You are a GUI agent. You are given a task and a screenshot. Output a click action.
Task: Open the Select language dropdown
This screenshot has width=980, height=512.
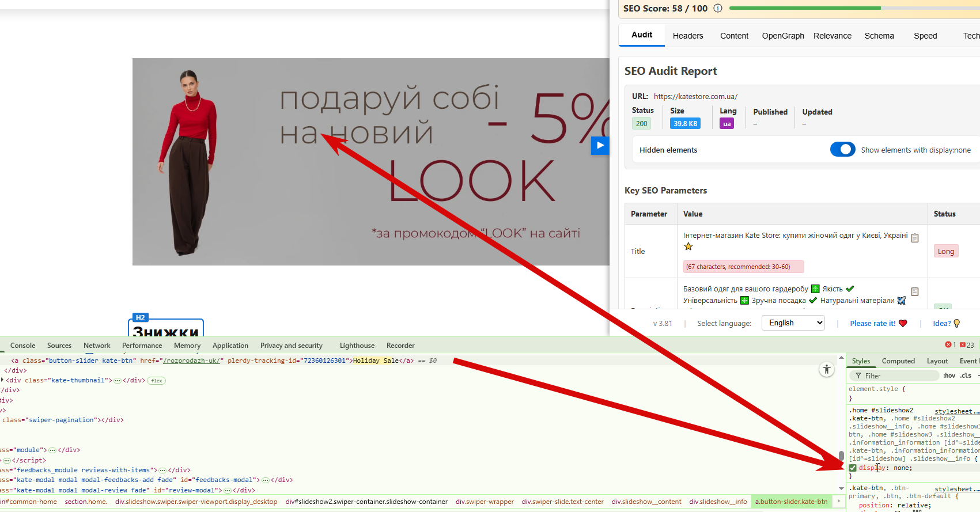[793, 323]
